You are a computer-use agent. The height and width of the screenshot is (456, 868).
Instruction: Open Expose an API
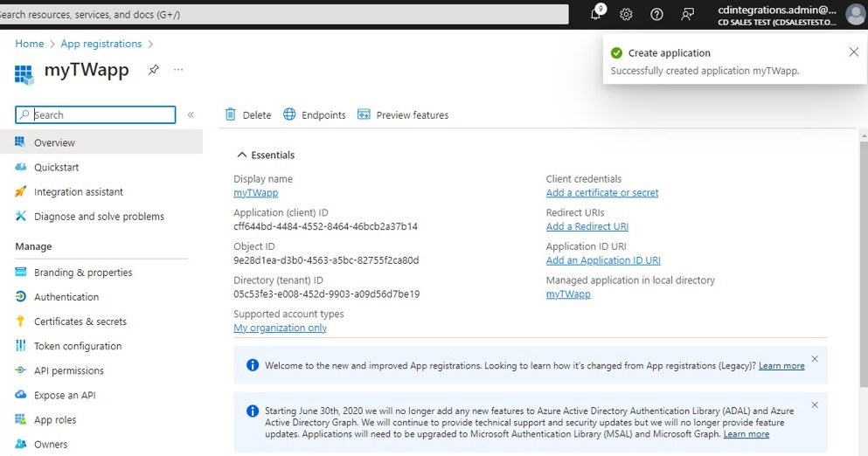(65, 395)
